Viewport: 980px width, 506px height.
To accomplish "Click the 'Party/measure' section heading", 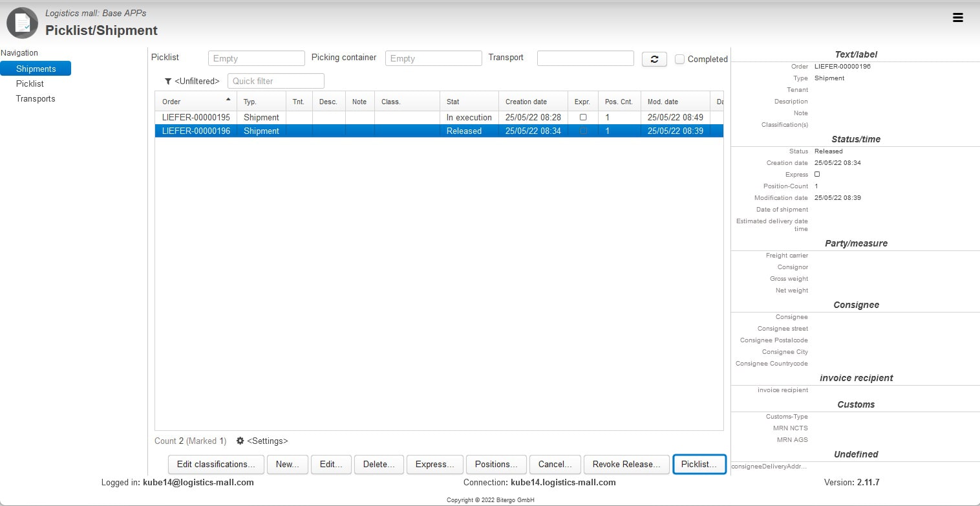I will tap(856, 243).
